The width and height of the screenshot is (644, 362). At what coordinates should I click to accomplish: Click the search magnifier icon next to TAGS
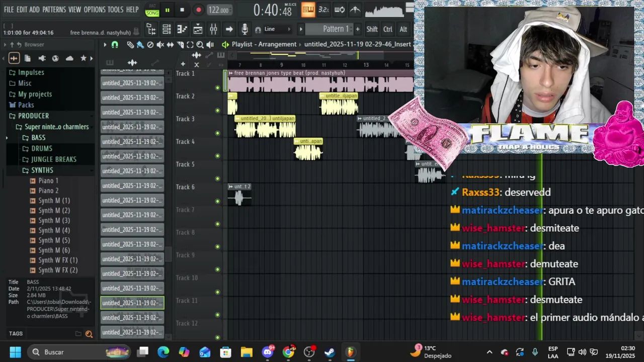(x=89, y=334)
